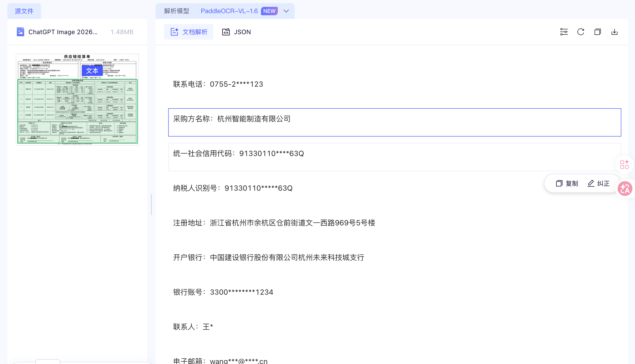Click the pink translate floating icon
The image size is (635, 364).
coord(625,189)
